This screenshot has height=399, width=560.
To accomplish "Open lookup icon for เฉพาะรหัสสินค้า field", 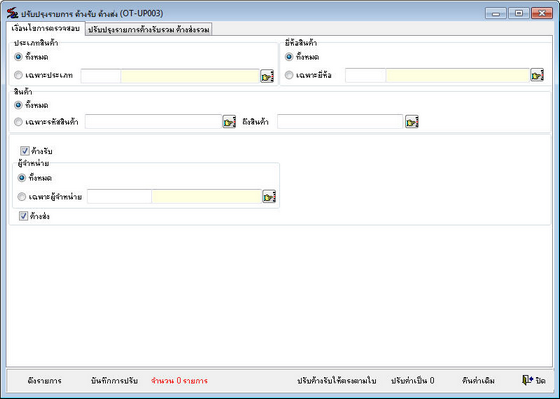I will pyautogui.click(x=229, y=122).
